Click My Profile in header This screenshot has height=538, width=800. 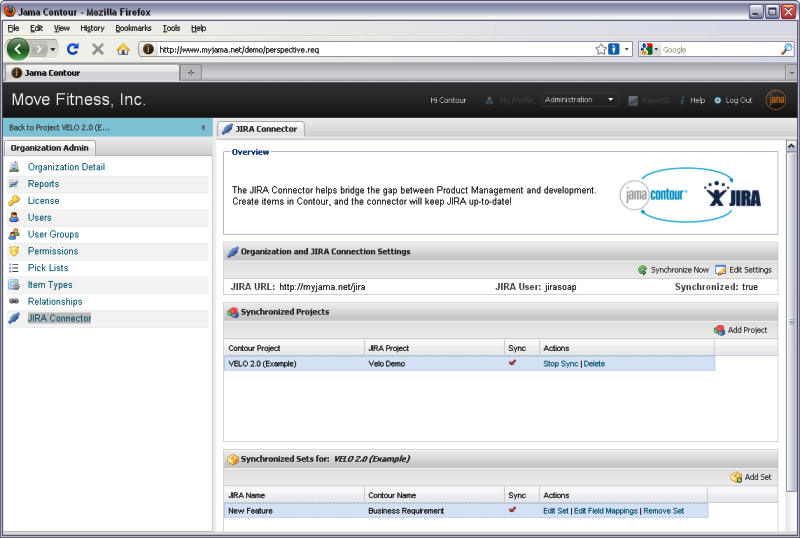515,100
